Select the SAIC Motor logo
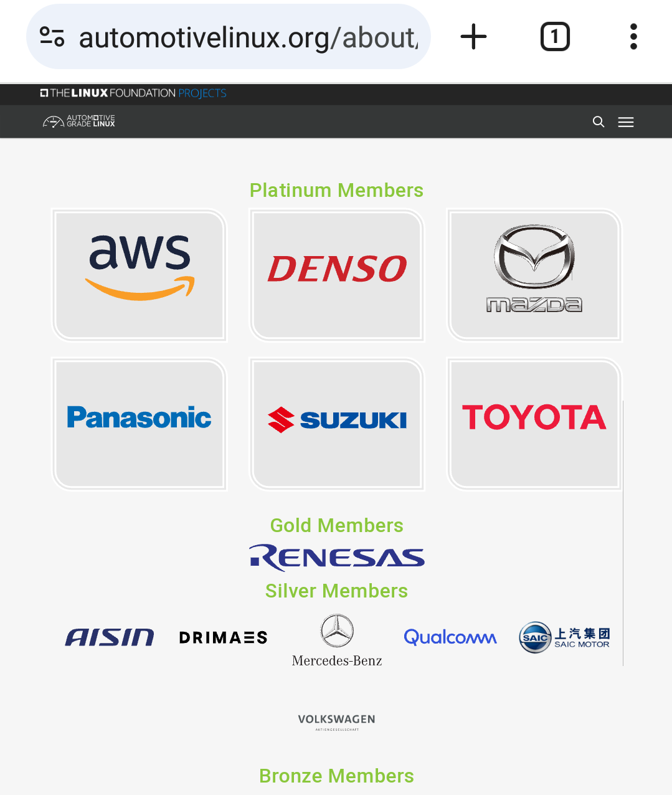The image size is (672, 795). pyautogui.click(x=564, y=637)
